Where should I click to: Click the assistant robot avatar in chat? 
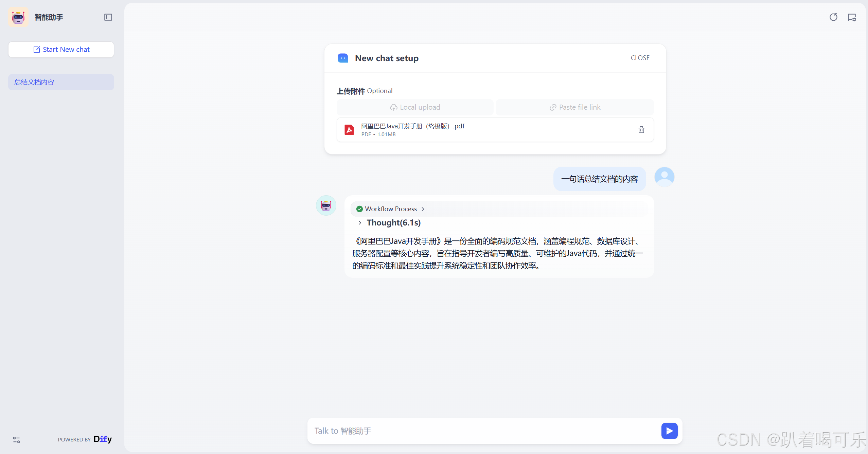pos(326,205)
